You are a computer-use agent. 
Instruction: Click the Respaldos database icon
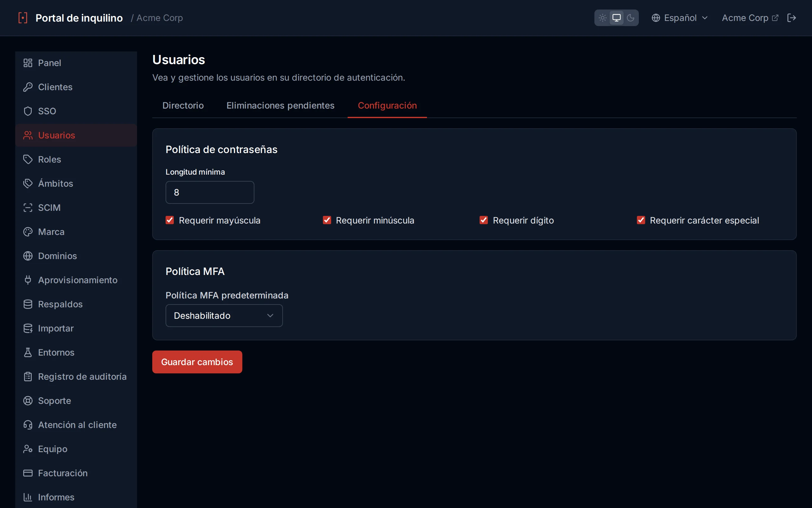28,304
